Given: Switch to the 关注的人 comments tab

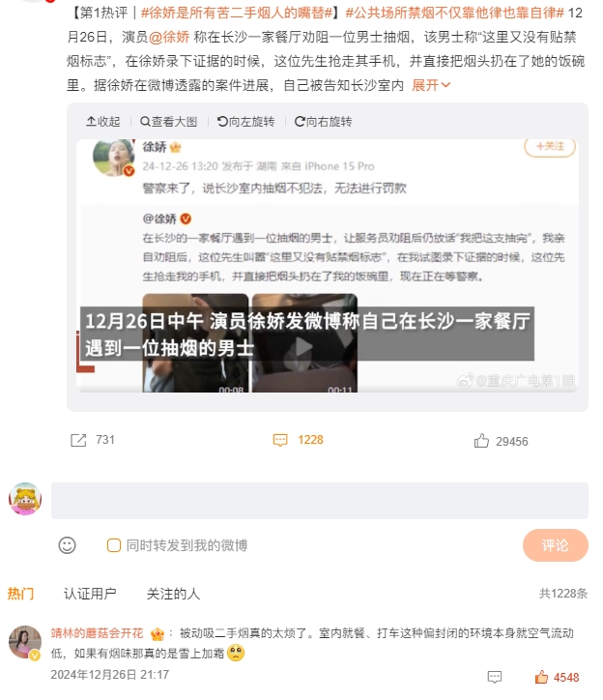Looking at the screenshot, I should point(173,594).
